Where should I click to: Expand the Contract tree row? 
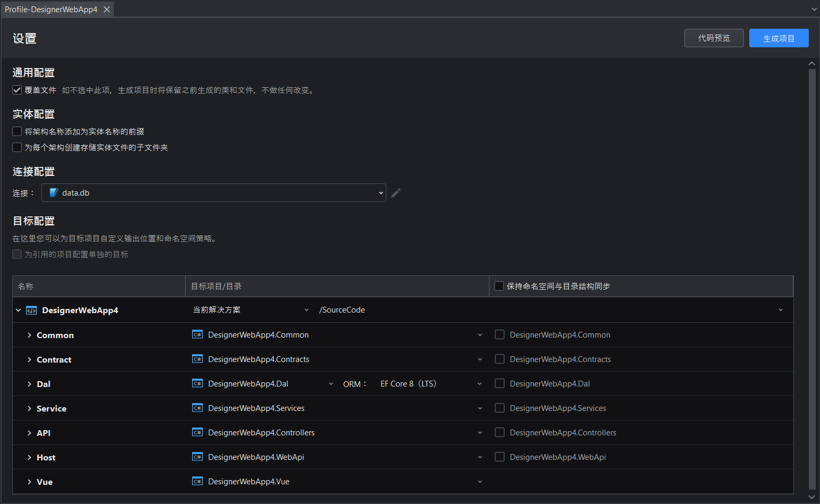[29, 360]
